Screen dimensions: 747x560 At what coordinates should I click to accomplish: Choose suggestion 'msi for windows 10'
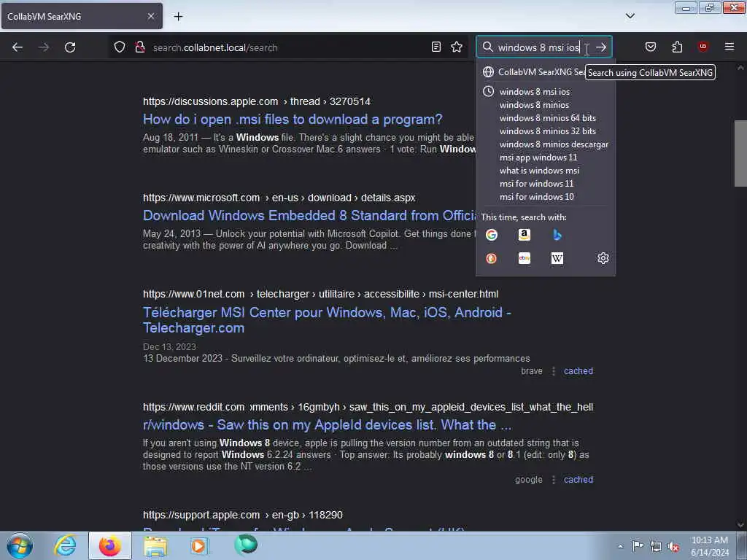point(546,196)
